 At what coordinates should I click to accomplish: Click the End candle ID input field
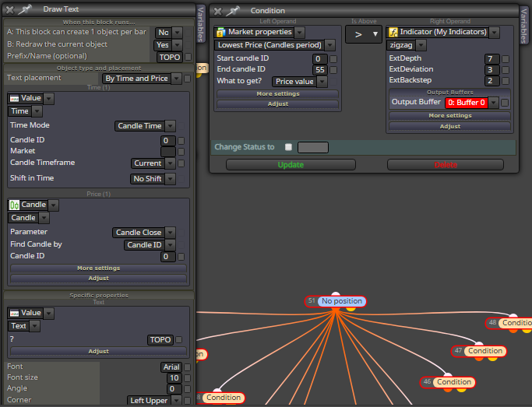[319, 70]
